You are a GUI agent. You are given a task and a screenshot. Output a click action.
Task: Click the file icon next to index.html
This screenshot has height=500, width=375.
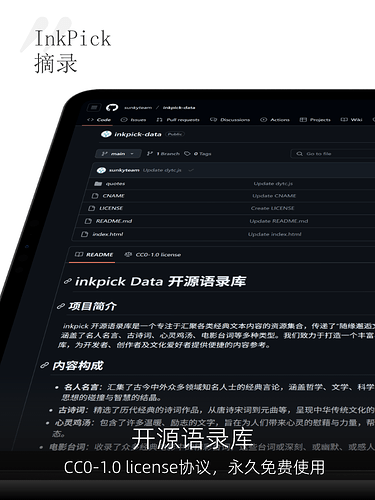click(85, 234)
